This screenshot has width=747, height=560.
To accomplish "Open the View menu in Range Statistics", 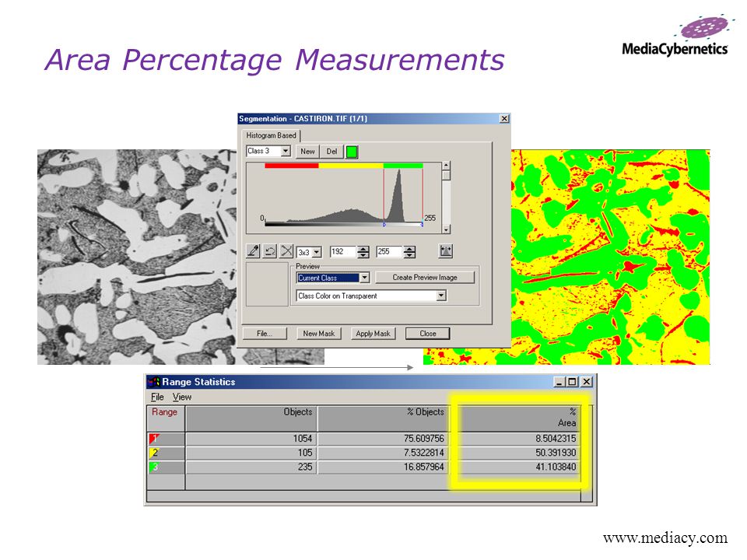I will (x=182, y=397).
